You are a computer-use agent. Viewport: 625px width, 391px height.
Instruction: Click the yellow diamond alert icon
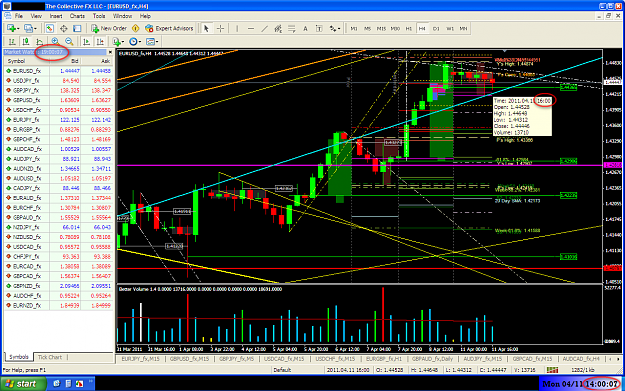tap(136, 28)
